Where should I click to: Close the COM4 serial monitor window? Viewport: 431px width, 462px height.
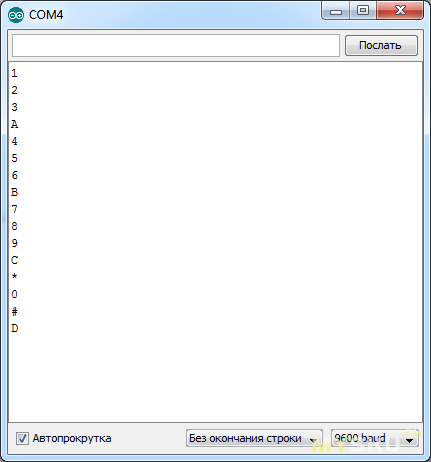point(400,11)
